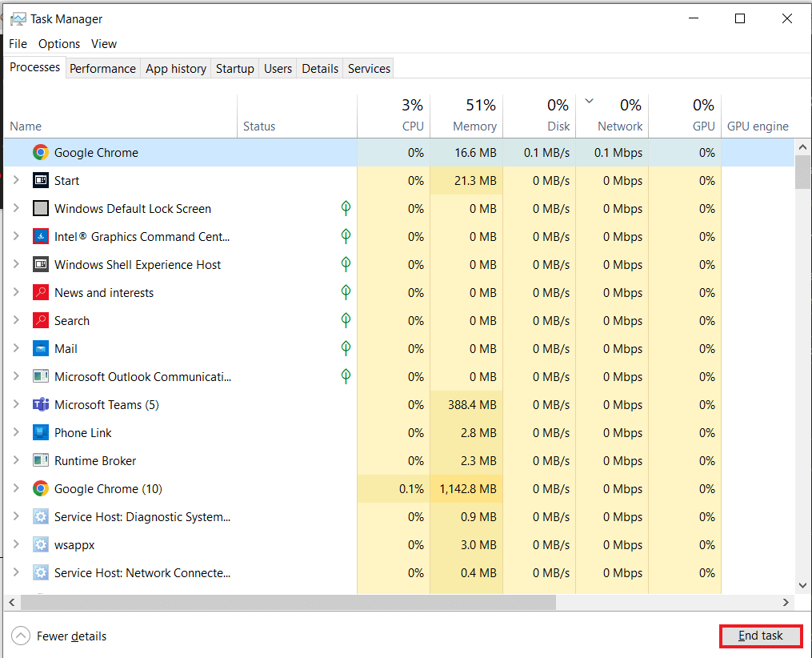Expand the Start process entry

(16, 180)
